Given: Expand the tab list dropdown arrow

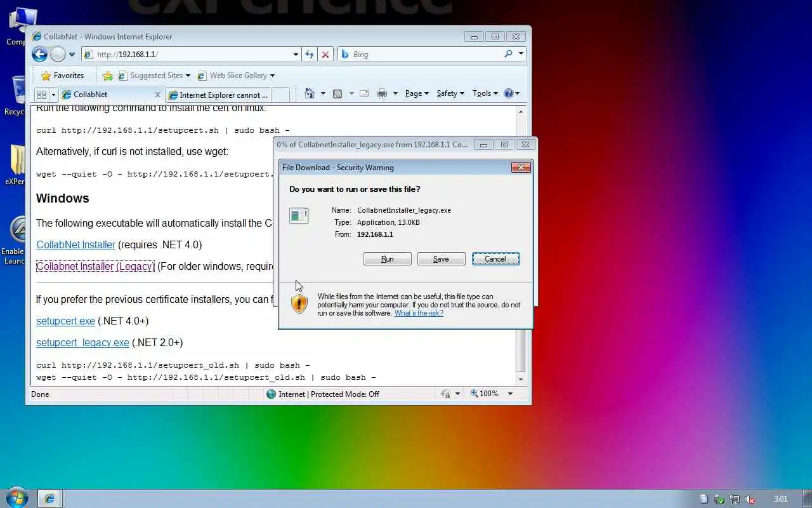Looking at the screenshot, I should (54, 95).
